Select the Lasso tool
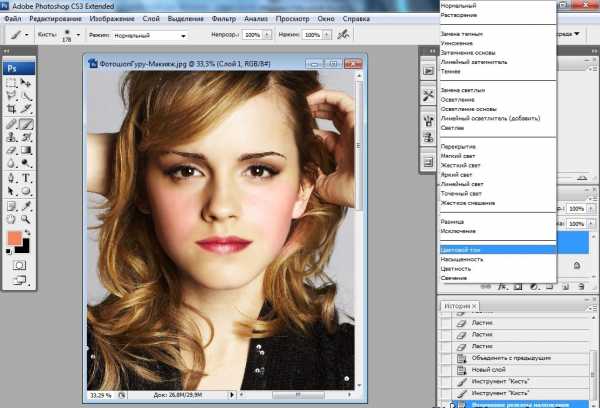The width and height of the screenshot is (600, 408). pyautogui.click(x=11, y=96)
